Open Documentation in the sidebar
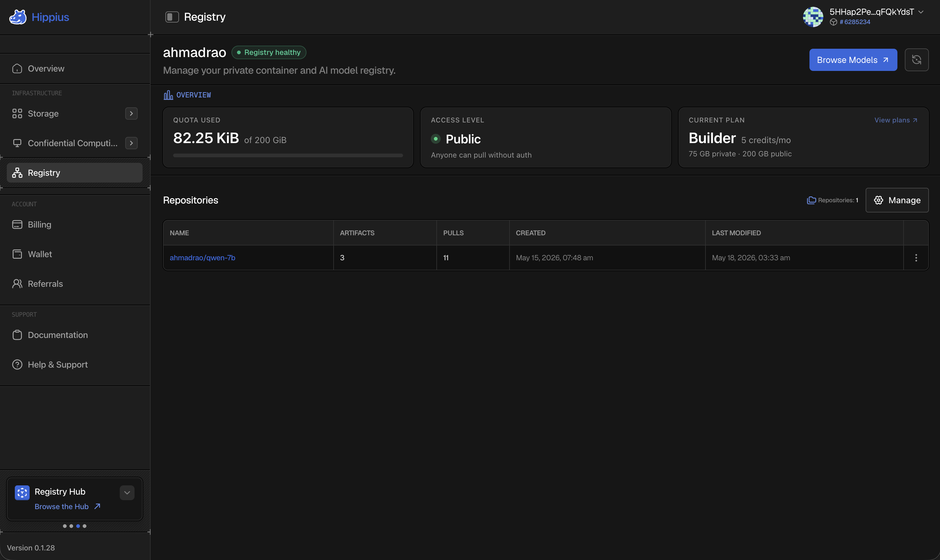Image resolution: width=940 pixels, height=560 pixels. pyautogui.click(x=75, y=335)
